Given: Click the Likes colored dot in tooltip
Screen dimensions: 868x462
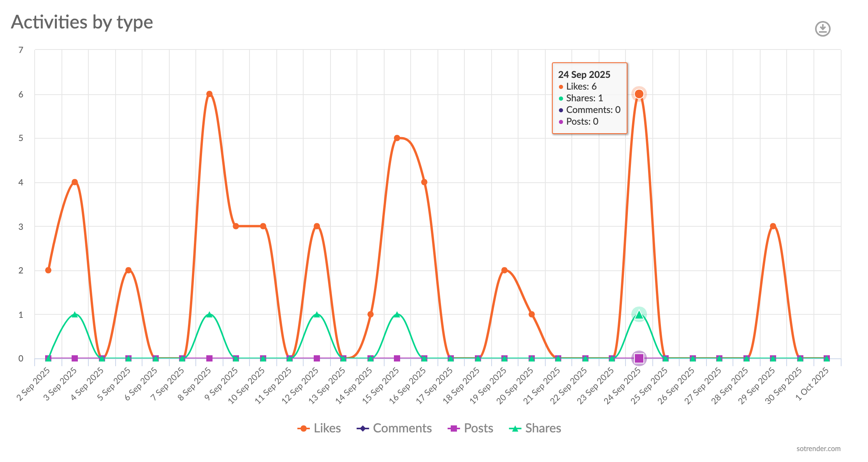Looking at the screenshot, I should 562,86.
